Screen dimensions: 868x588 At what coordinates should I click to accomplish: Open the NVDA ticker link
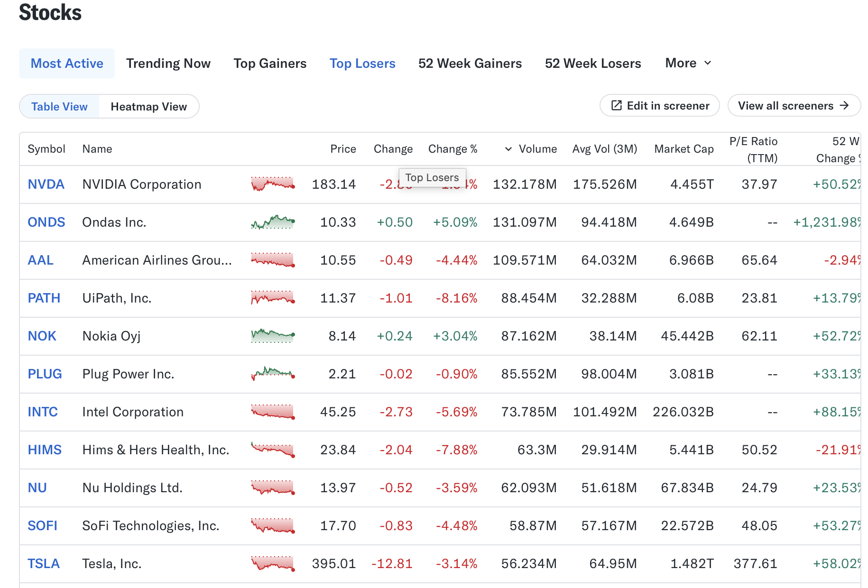46,184
